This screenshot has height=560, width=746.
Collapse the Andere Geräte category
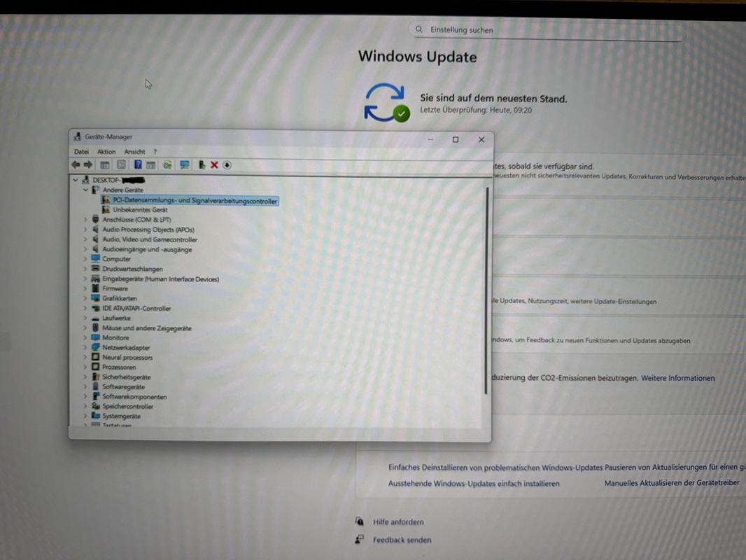(85, 190)
